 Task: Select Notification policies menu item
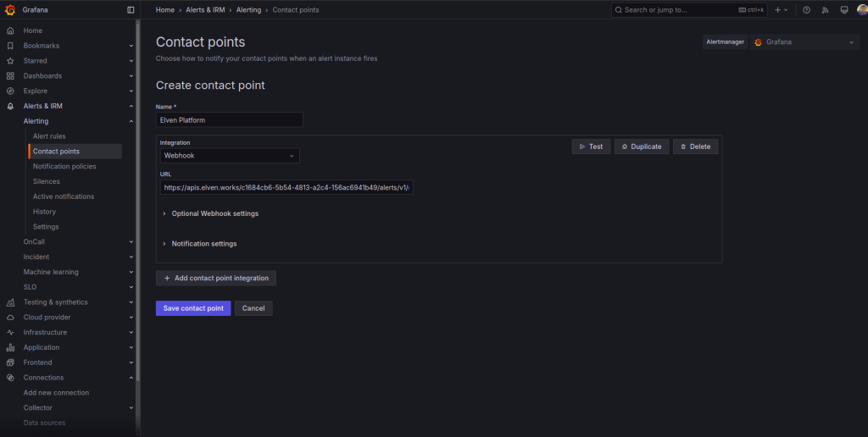coord(64,166)
